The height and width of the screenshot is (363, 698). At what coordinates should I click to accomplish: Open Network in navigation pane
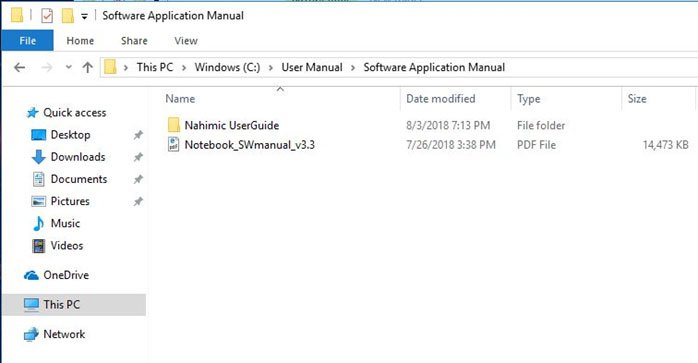click(64, 334)
